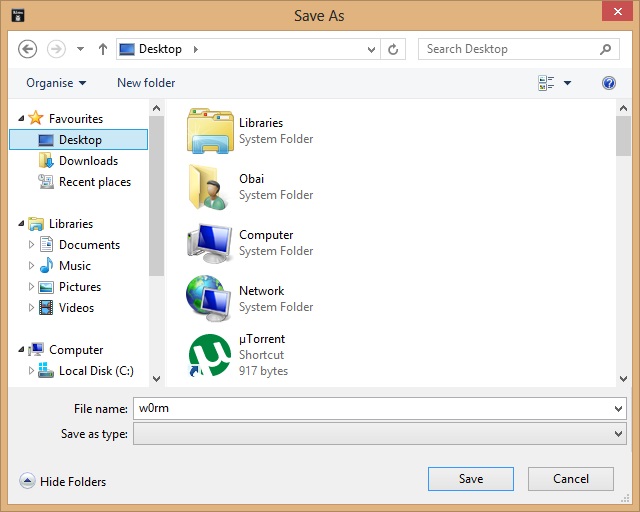Refresh the Desktop folder view

click(x=393, y=49)
